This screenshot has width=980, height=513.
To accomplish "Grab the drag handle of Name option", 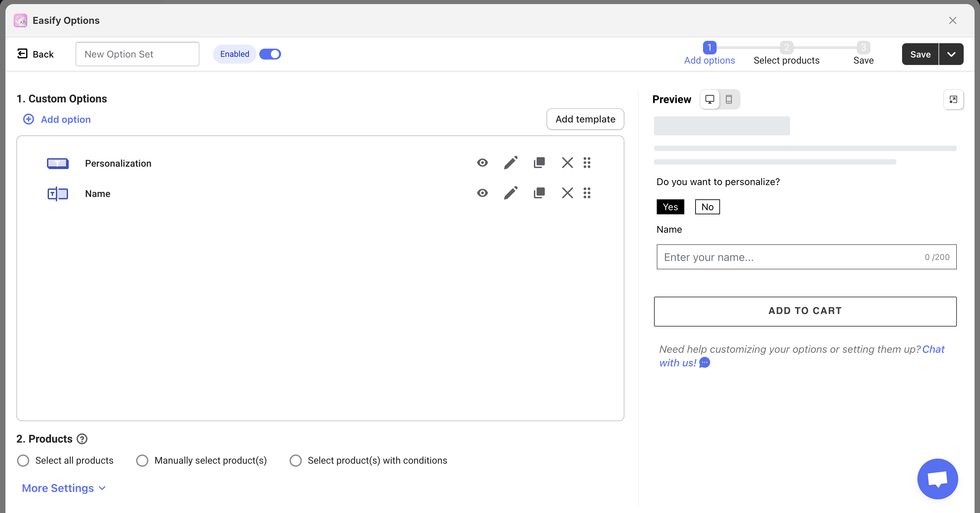I will pos(587,193).
